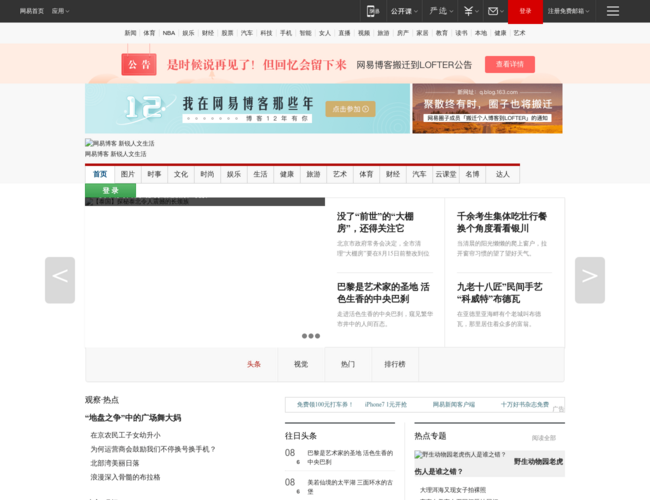Click the 点击参加 banner button
650x500 pixels.
(x=350, y=109)
